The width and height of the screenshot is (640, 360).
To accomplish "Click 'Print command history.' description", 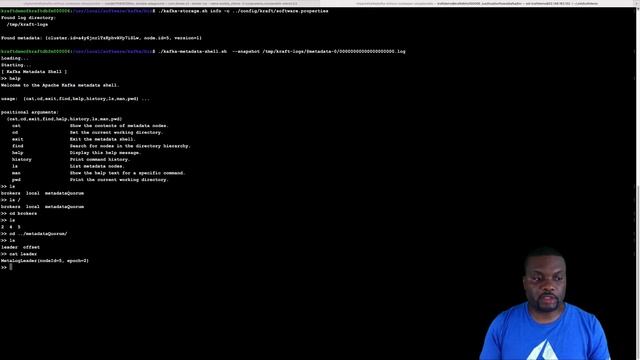I will [x=100, y=159].
